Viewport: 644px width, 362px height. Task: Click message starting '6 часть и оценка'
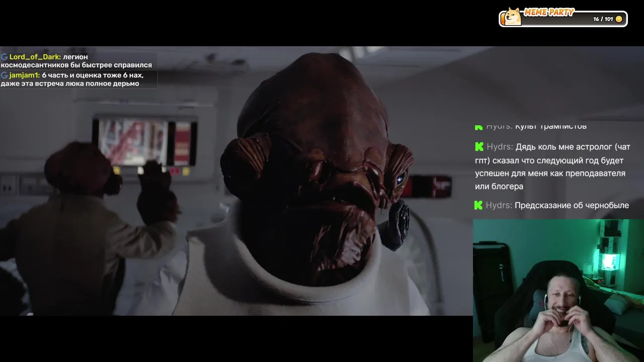click(72, 79)
